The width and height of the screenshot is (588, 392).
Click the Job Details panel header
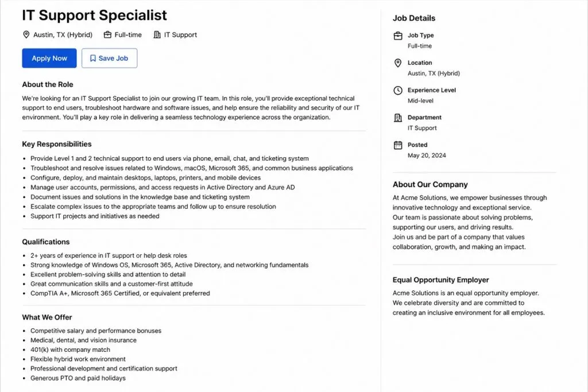[414, 18]
